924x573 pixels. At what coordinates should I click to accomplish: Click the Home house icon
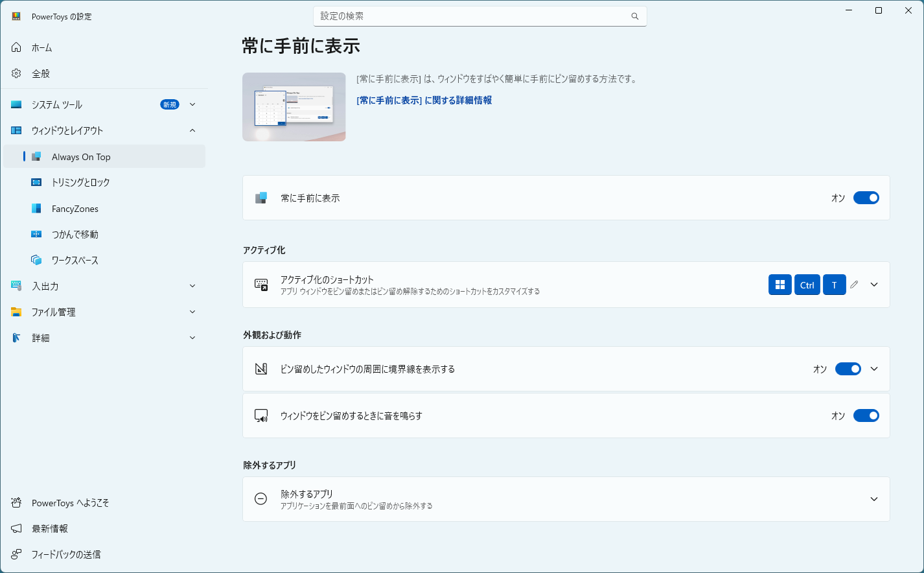coord(16,47)
